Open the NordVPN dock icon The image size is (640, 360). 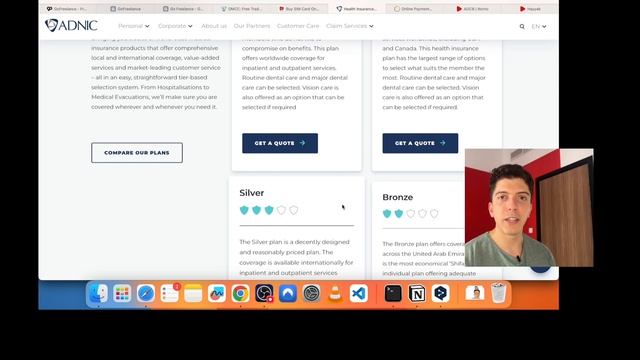[x=288, y=293]
